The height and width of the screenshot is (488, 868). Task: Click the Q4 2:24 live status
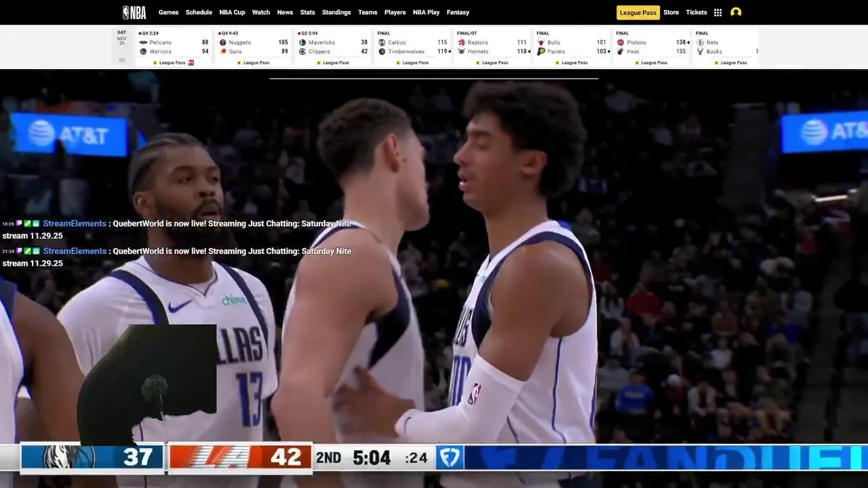tap(150, 33)
